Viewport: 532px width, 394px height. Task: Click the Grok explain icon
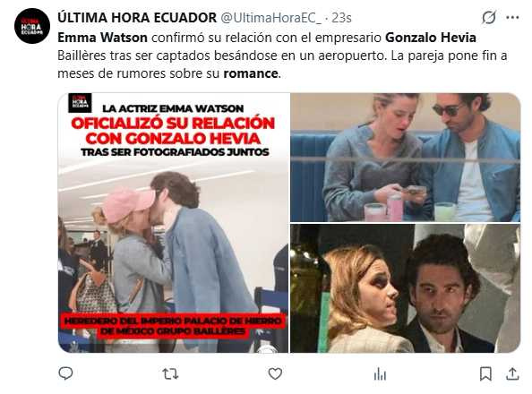[489, 17]
